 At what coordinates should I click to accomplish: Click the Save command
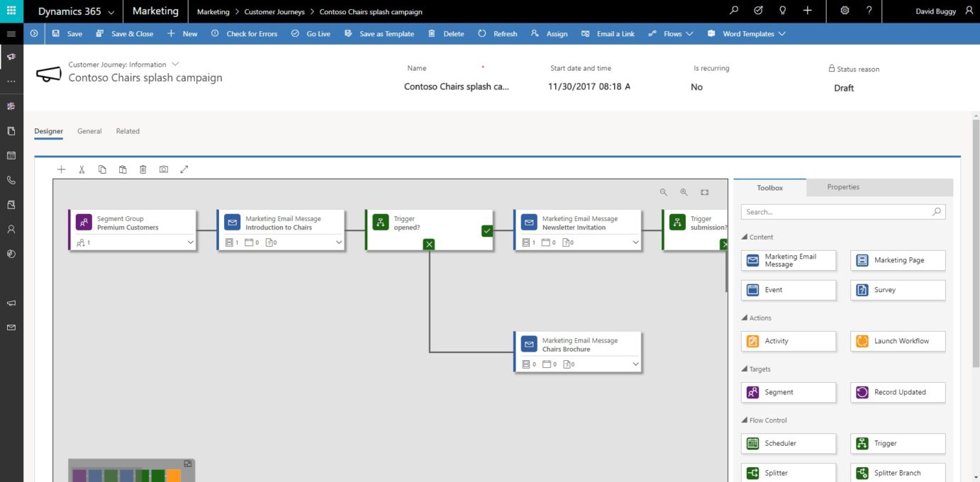click(67, 33)
